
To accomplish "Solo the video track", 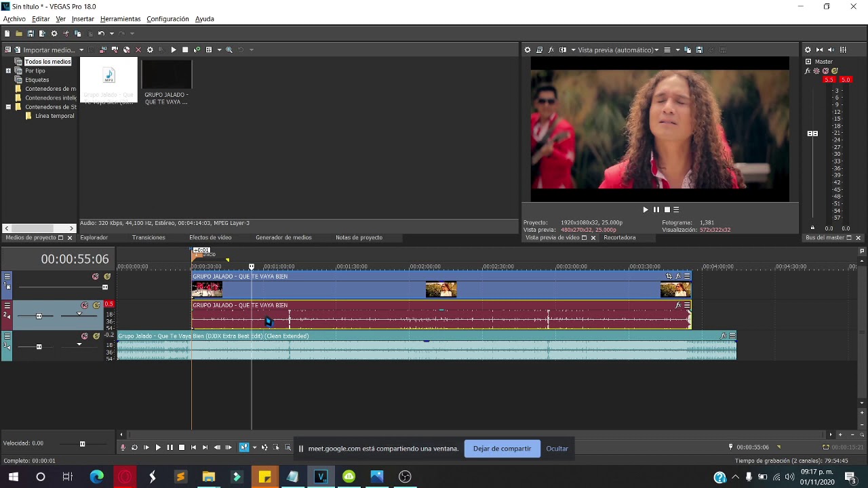I will tap(107, 277).
